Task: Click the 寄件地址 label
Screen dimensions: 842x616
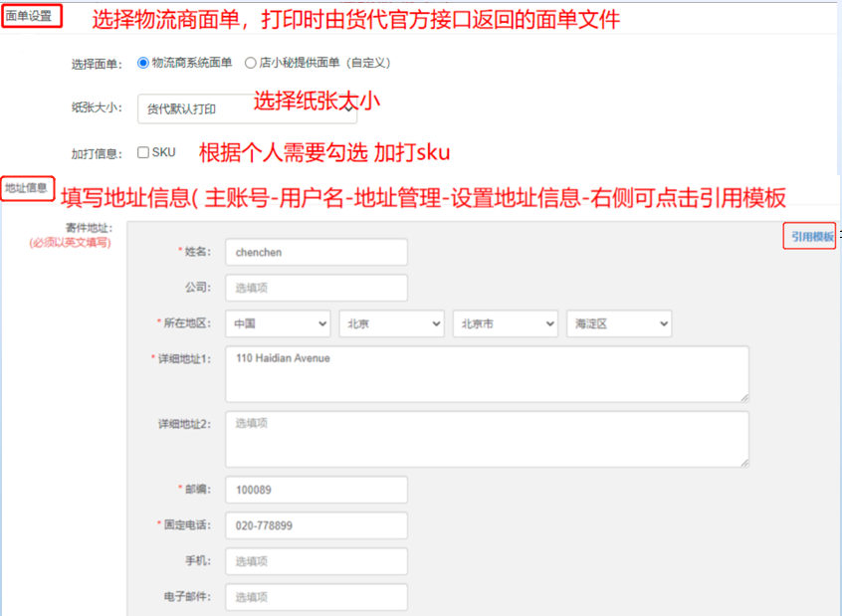Action: [x=90, y=229]
